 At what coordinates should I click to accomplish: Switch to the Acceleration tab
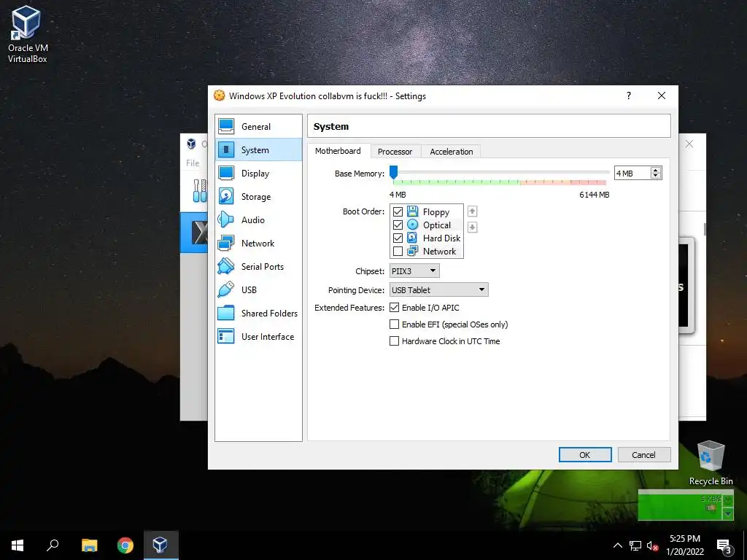451,152
